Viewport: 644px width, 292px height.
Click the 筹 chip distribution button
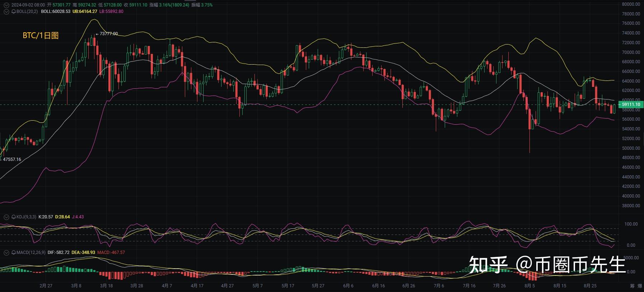click(x=632, y=286)
